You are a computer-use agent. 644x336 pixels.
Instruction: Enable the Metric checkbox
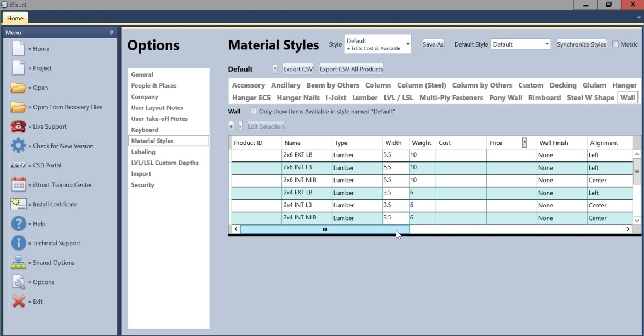(x=616, y=44)
